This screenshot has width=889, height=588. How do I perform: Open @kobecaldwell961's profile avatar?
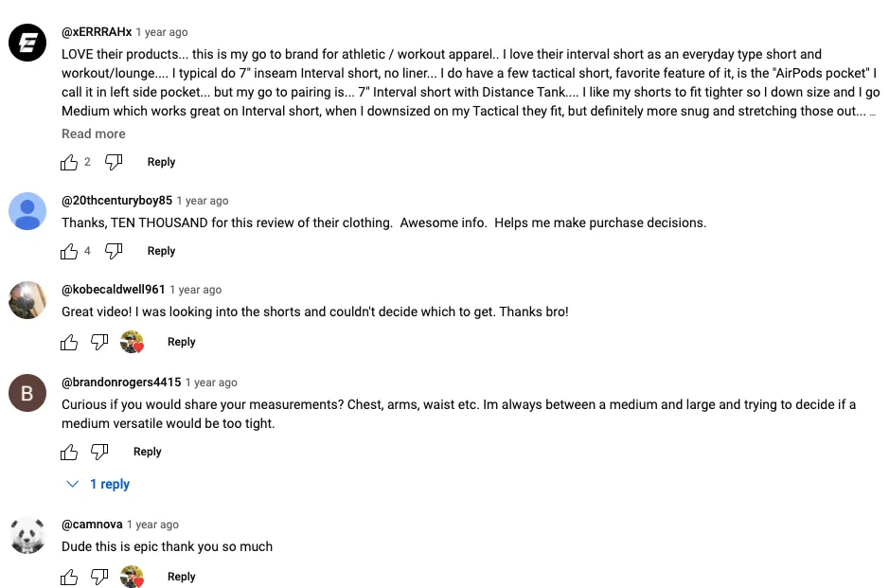27,300
